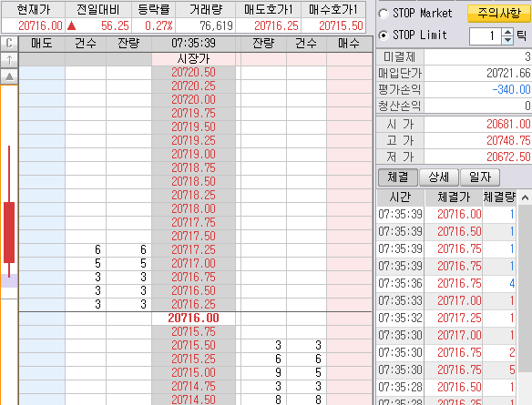Click the 매입단가 value 20721.66
532x405 pixels.
[x=508, y=73]
